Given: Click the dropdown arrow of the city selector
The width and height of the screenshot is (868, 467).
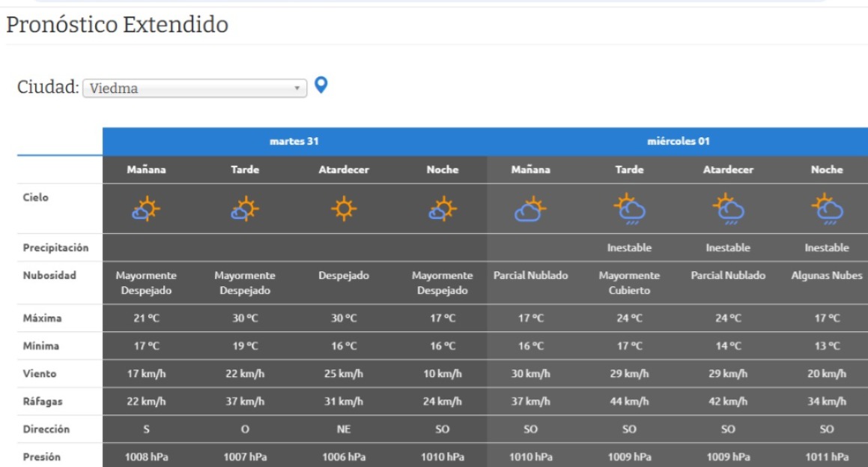Looking at the screenshot, I should 297,88.
